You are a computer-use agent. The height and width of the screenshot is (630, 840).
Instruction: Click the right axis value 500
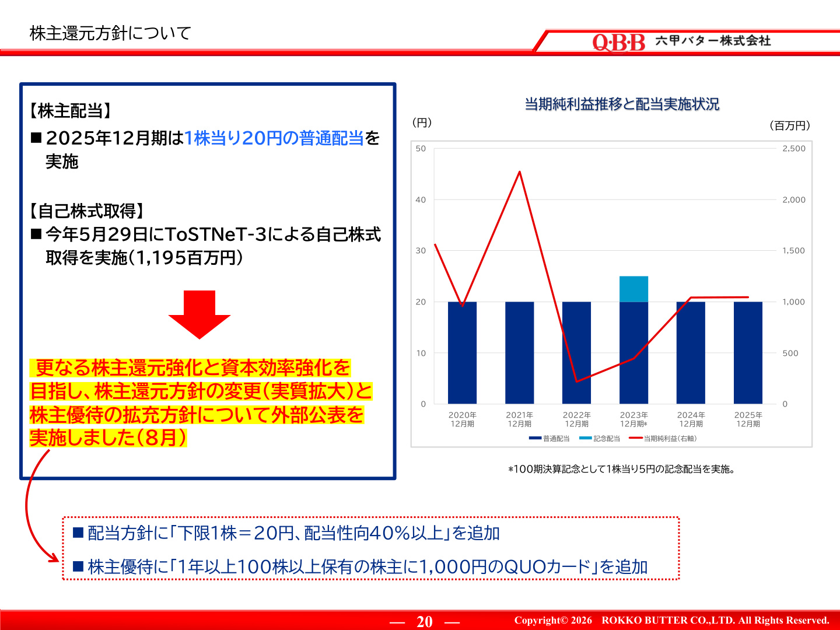click(790, 353)
